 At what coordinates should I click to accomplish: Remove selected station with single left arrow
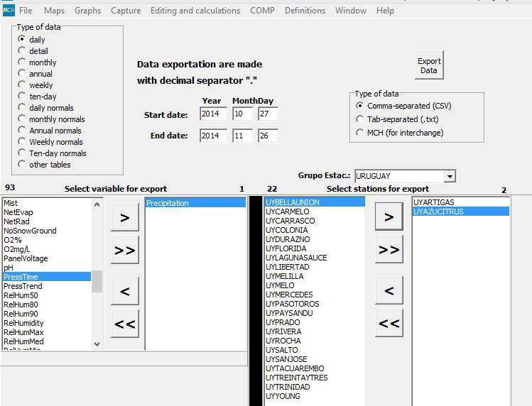pyautogui.click(x=389, y=290)
